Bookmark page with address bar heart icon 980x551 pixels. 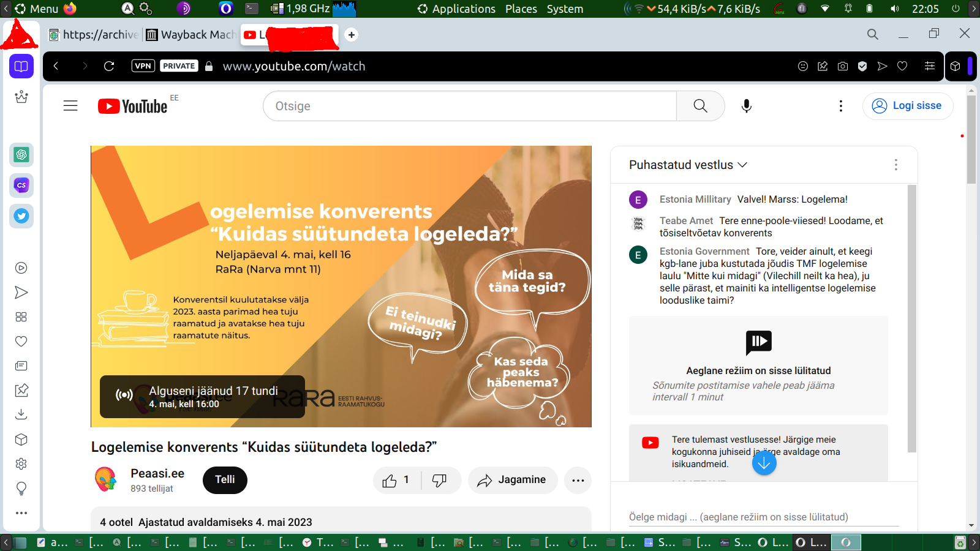[902, 66]
